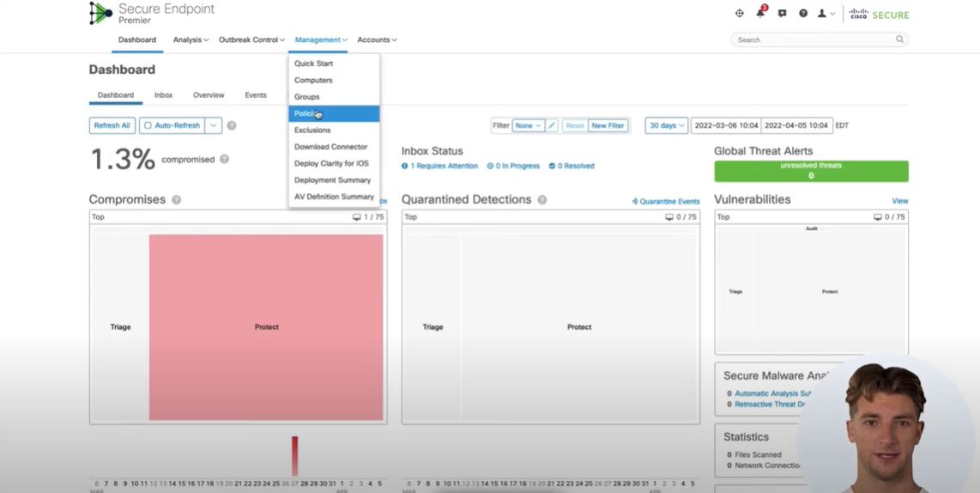Image resolution: width=980 pixels, height=493 pixels.
Task: Click the end date 2022-04-05 field
Action: coord(797,125)
